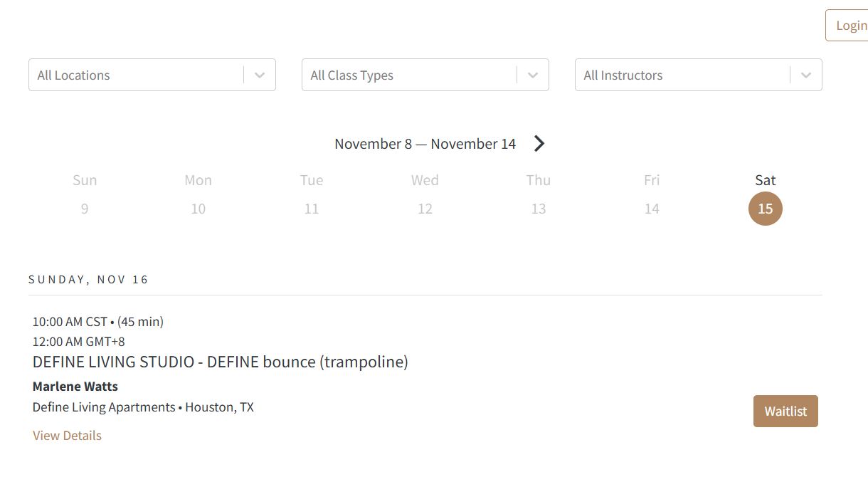Select Friday 14 in the week row
868x477 pixels.
pos(652,209)
